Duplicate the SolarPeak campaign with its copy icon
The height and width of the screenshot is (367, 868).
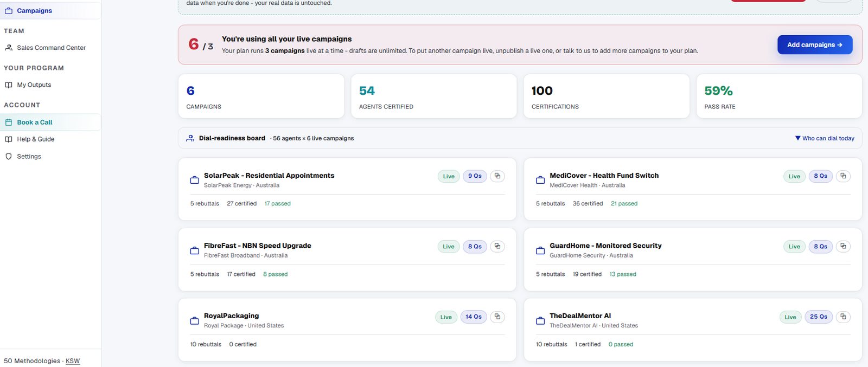click(497, 176)
